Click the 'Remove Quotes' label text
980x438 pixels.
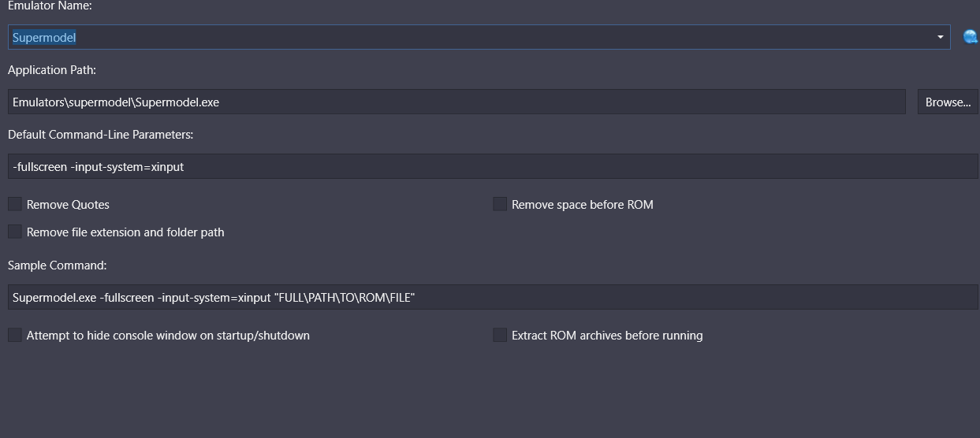pos(68,204)
